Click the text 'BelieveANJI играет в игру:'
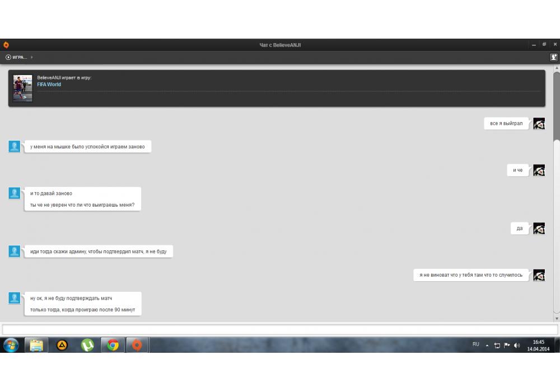Viewport: 560px width, 392px height. (64, 78)
